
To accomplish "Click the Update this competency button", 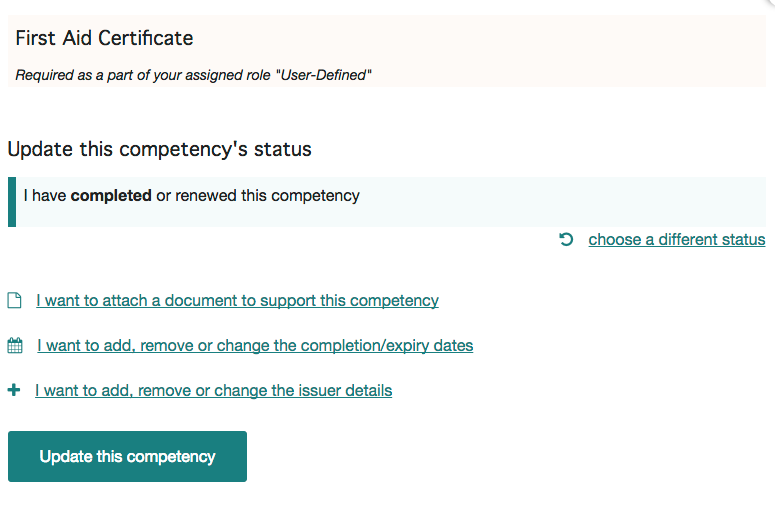I will (128, 456).
